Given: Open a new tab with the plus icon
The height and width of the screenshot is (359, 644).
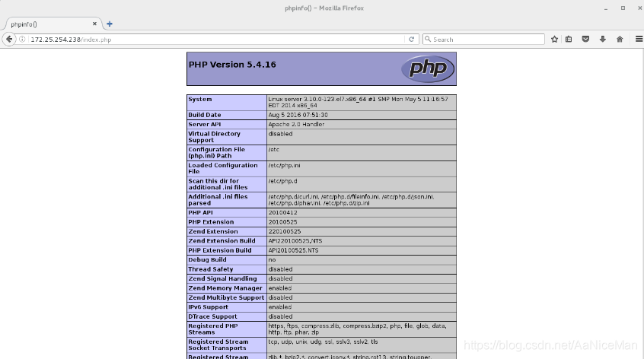Looking at the screenshot, I should (110, 24).
